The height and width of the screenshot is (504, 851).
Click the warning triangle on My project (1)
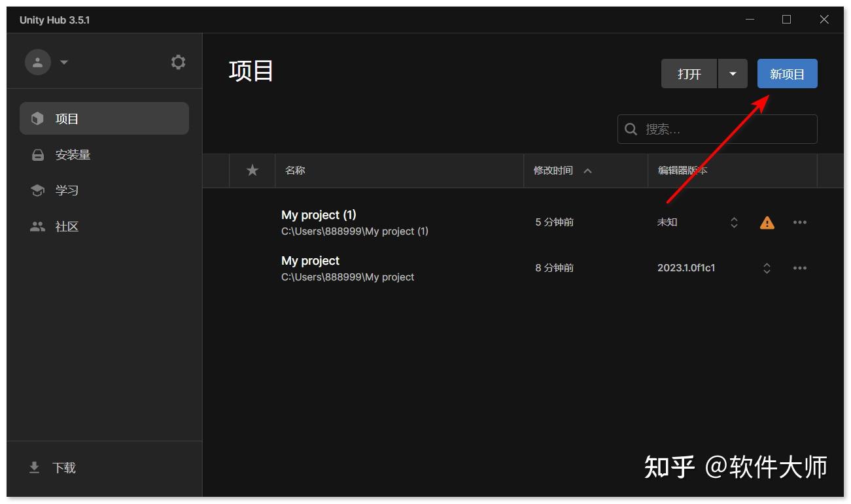pyautogui.click(x=766, y=222)
